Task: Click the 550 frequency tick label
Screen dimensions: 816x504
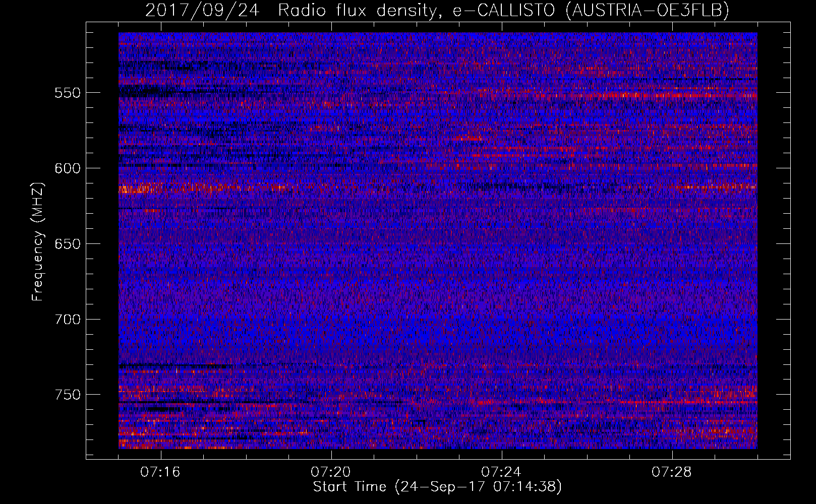Action: [x=68, y=93]
